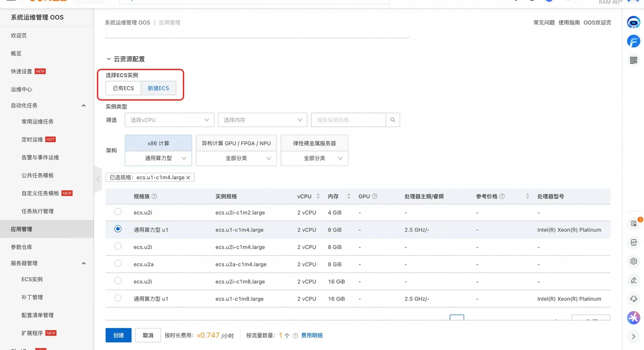Collapse the 云资源配置 section
Image resolution: width=644 pixels, height=350 pixels.
[109, 59]
